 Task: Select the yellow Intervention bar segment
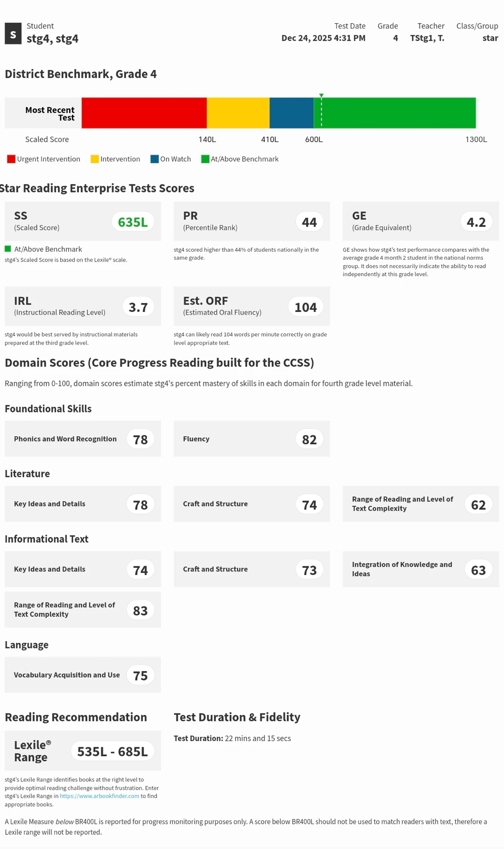click(238, 113)
